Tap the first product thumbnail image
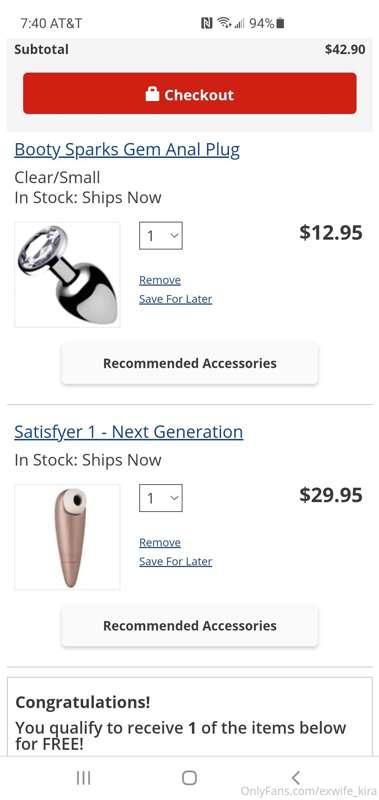 (67, 274)
